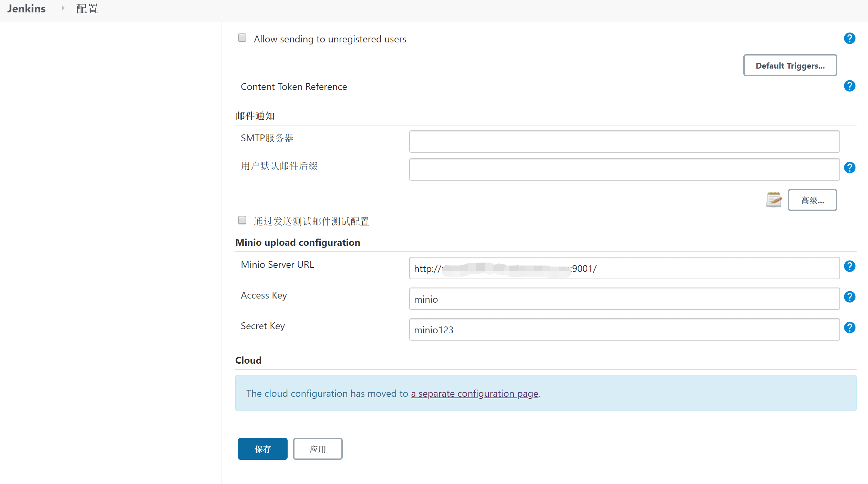Show help for Access Key field
The height and width of the screenshot is (484, 868).
pos(849,297)
